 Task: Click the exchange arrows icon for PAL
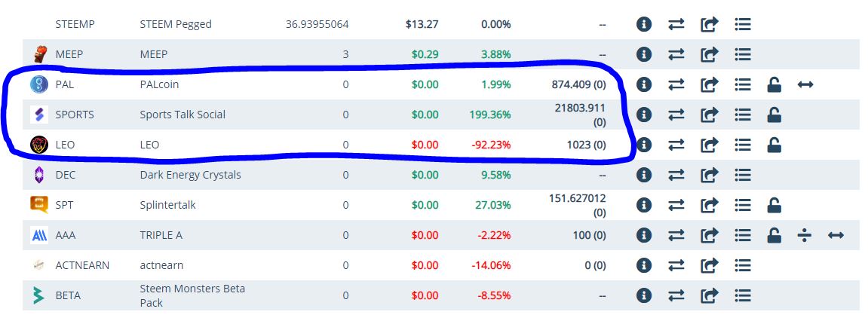[x=676, y=84]
